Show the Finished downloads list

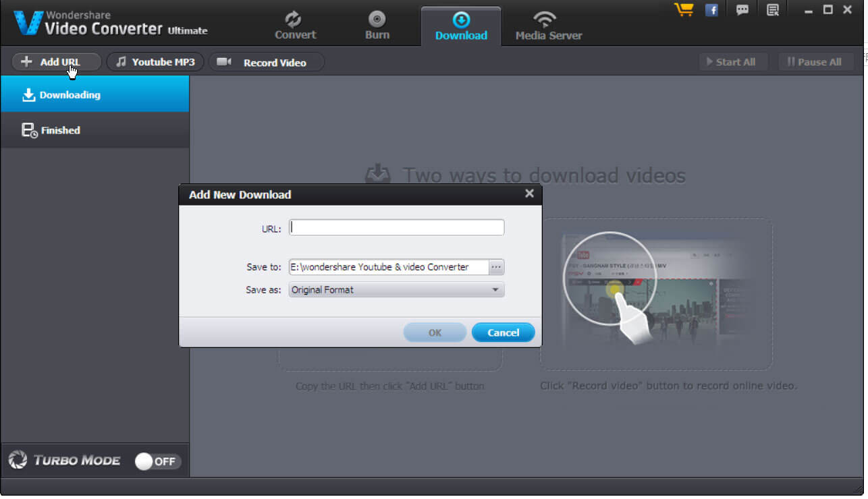tap(94, 130)
